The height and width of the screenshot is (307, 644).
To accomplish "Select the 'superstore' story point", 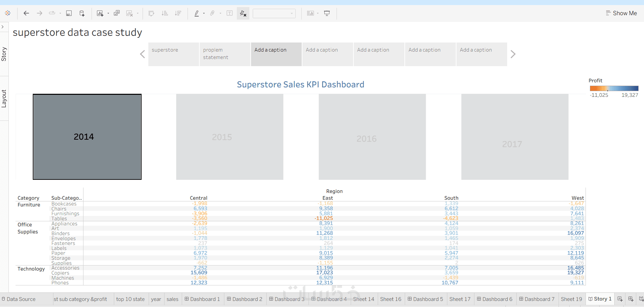I will coord(174,54).
